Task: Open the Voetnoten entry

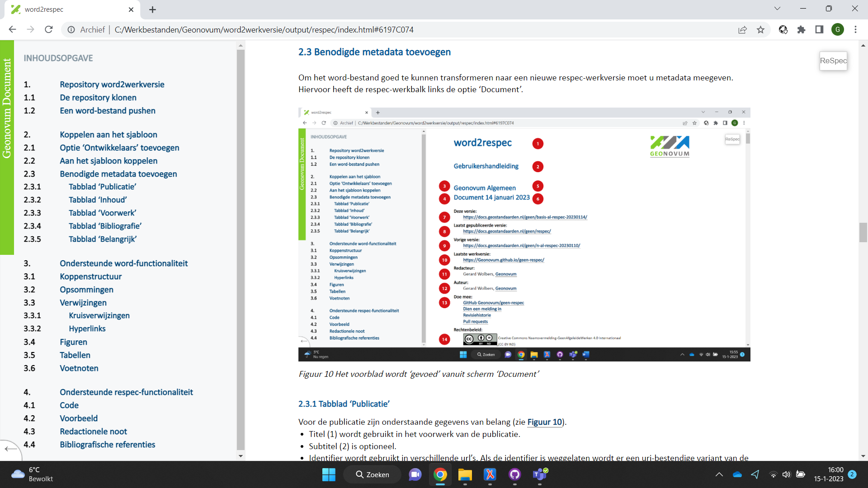Action: (x=79, y=368)
